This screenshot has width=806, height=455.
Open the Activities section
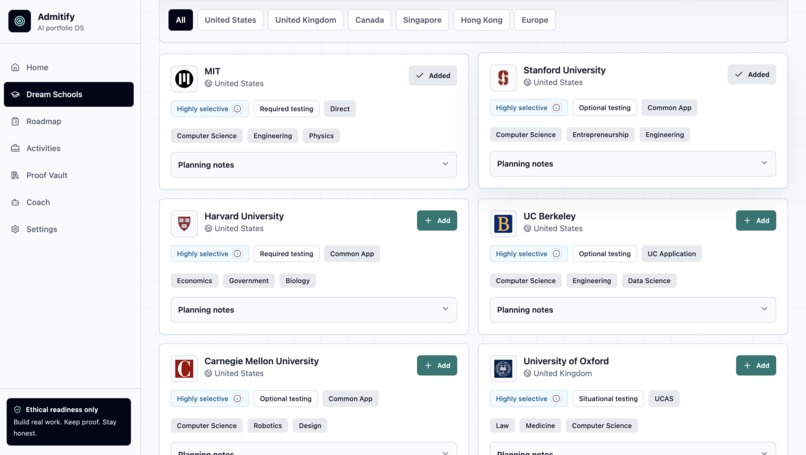coord(68,148)
